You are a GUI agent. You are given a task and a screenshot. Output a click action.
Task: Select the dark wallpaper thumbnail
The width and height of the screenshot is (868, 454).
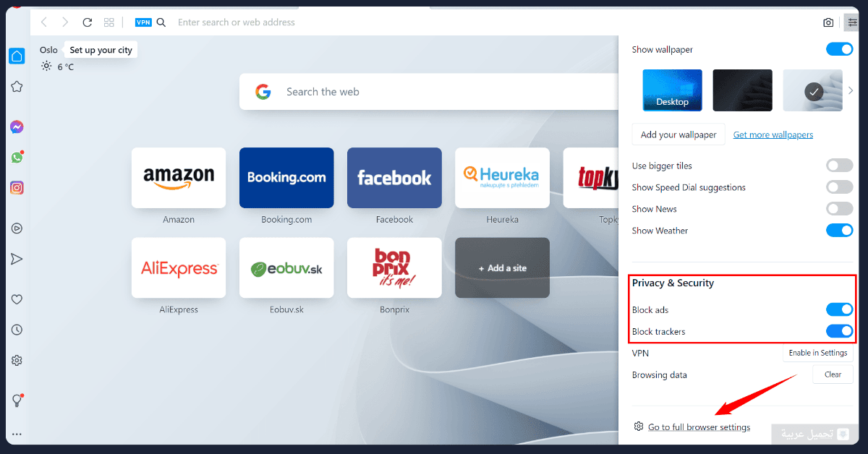tap(742, 90)
